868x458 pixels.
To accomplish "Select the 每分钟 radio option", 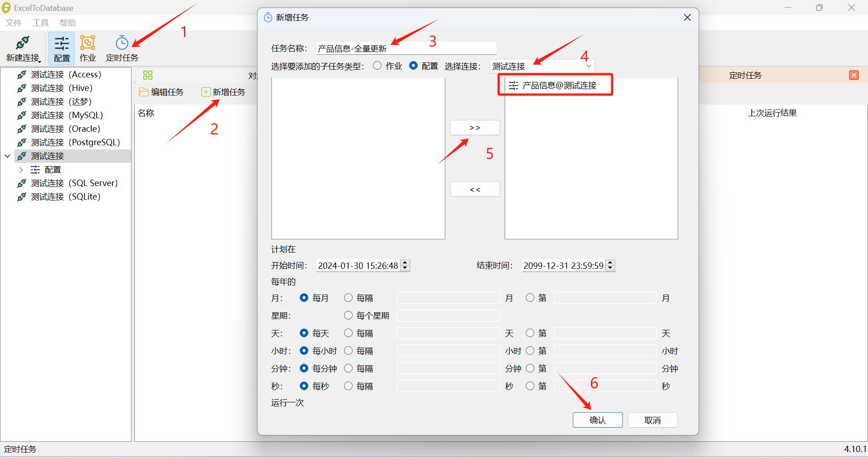I will tap(304, 368).
